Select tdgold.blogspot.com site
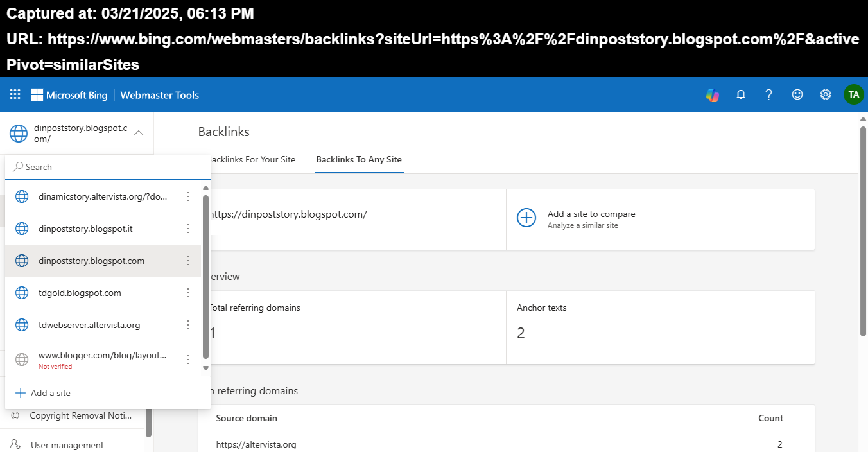Image resolution: width=868 pixels, height=452 pixels. (103, 293)
